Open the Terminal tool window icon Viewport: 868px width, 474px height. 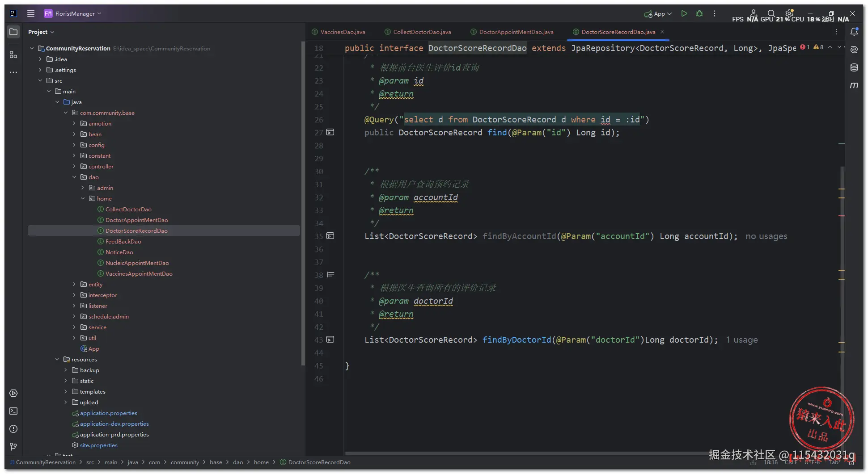pyautogui.click(x=13, y=411)
